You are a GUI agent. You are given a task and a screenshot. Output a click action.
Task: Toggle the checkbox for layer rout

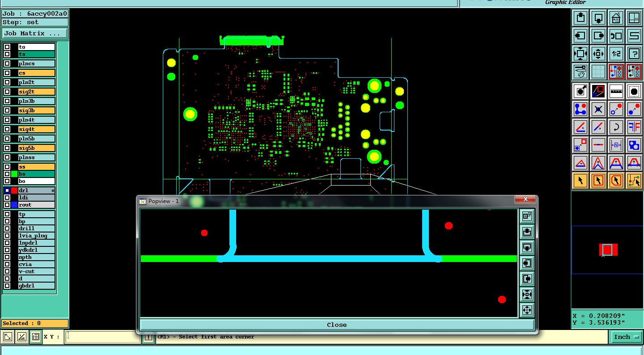(x=7, y=205)
